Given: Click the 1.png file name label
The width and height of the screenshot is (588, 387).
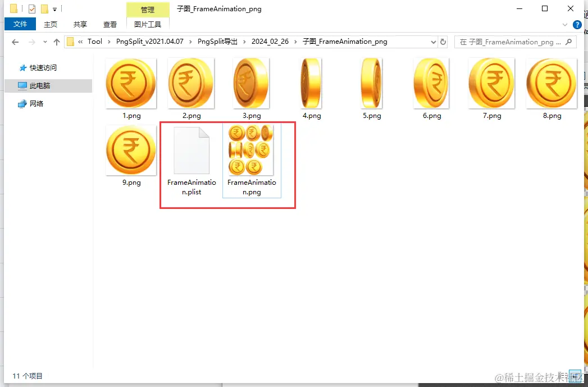Looking at the screenshot, I should (131, 116).
